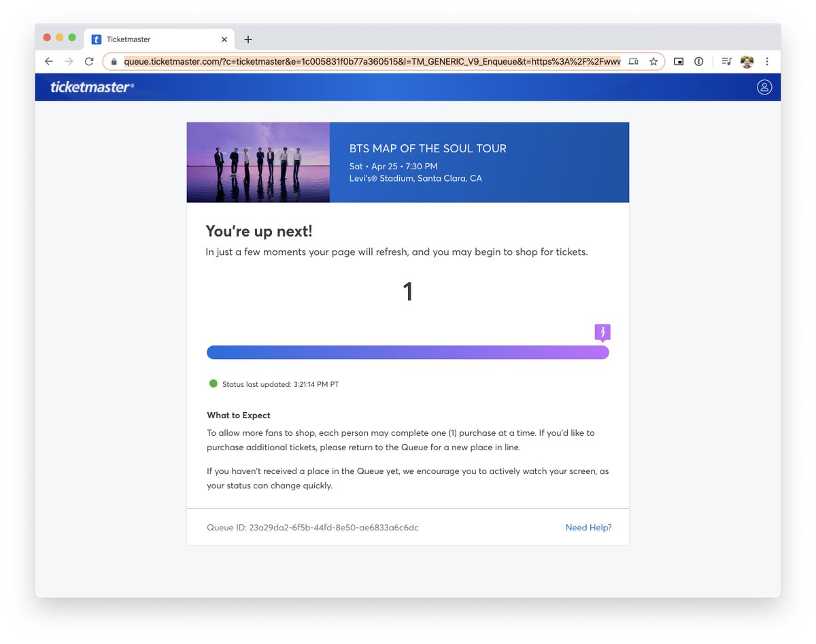
Task: Click the send-to-devices icon in address bar
Action: (x=633, y=61)
